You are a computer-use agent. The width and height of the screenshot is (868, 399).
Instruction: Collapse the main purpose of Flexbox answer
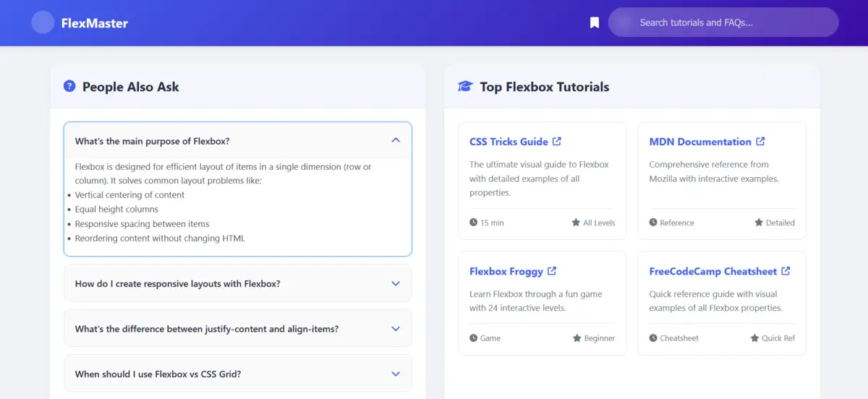[238, 141]
